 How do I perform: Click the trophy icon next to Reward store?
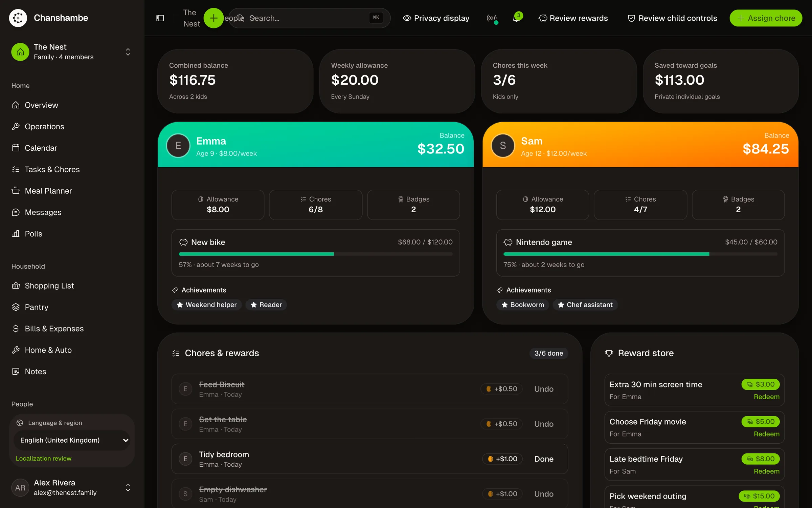pos(609,353)
